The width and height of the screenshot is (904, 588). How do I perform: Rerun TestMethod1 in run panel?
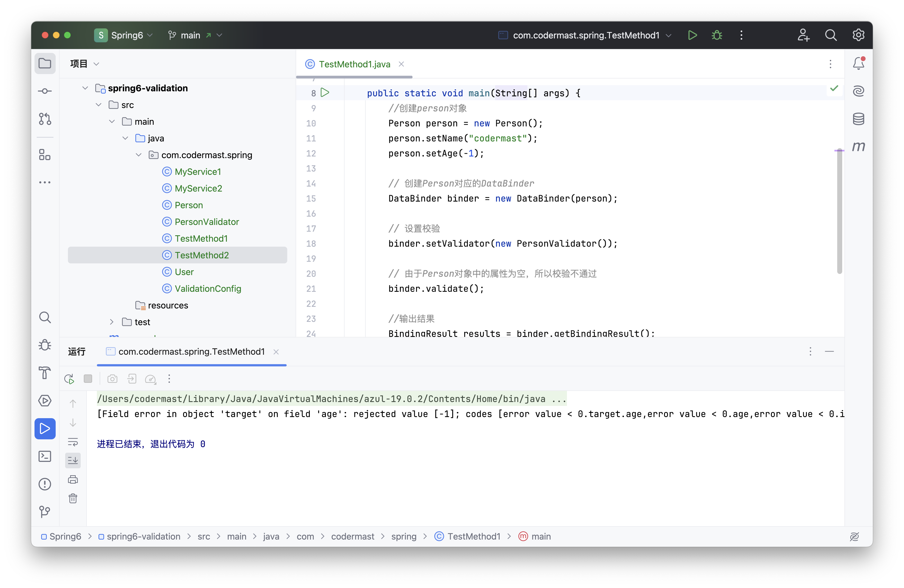(69, 379)
